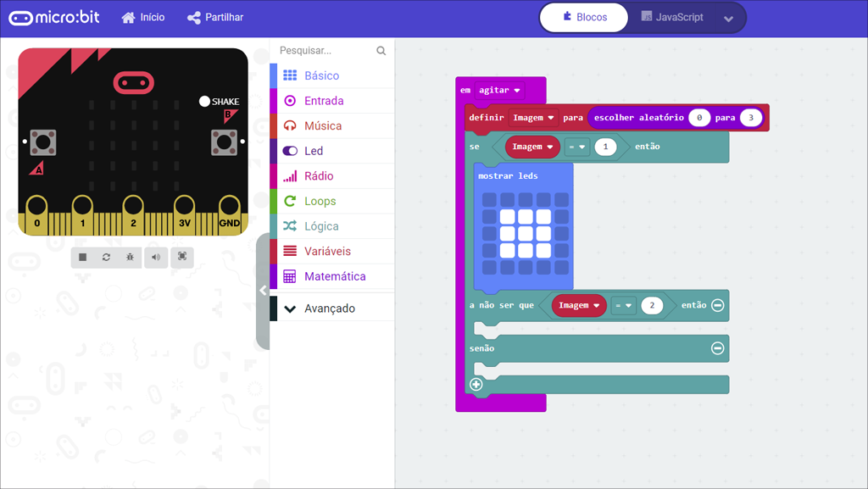This screenshot has height=489, width=868.
Task: Select the escolher aleatório block
Action: [x=639, y=118]
